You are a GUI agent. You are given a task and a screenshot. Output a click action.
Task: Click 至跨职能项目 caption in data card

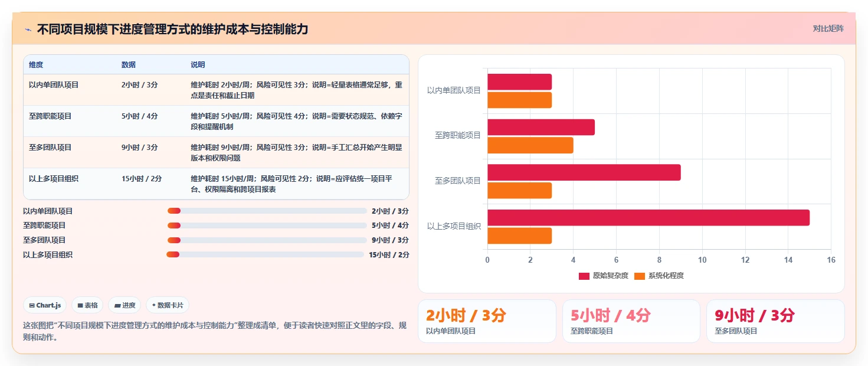592,331
